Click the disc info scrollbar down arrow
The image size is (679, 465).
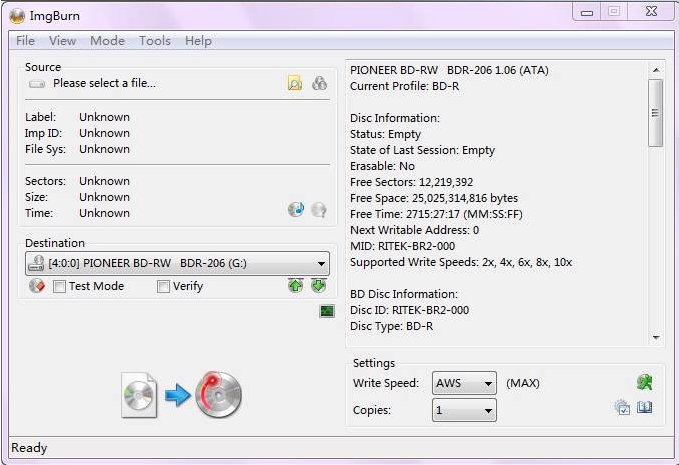tap(656, 337)
